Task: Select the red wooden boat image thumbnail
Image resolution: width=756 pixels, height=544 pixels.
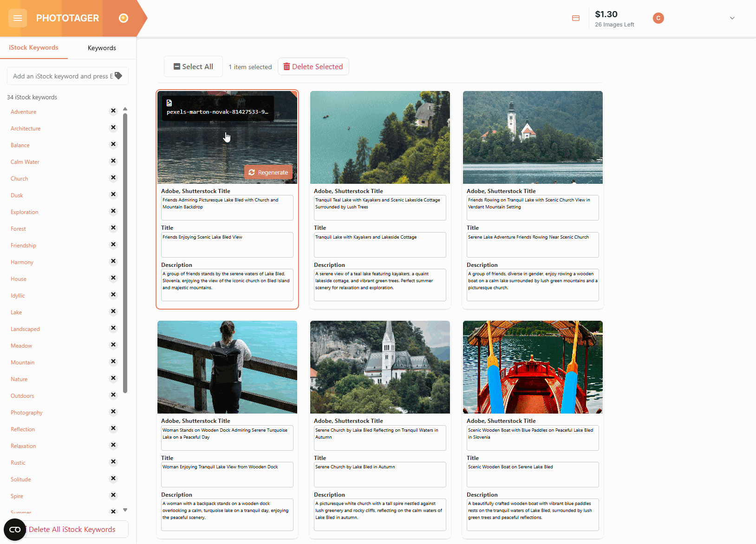Action: [x=533, y=367]
